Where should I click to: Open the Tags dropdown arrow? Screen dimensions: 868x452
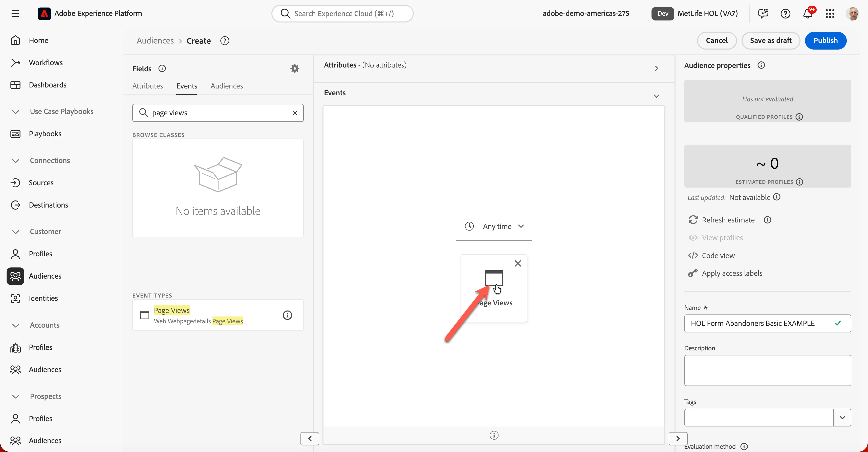tap(842, 418)
